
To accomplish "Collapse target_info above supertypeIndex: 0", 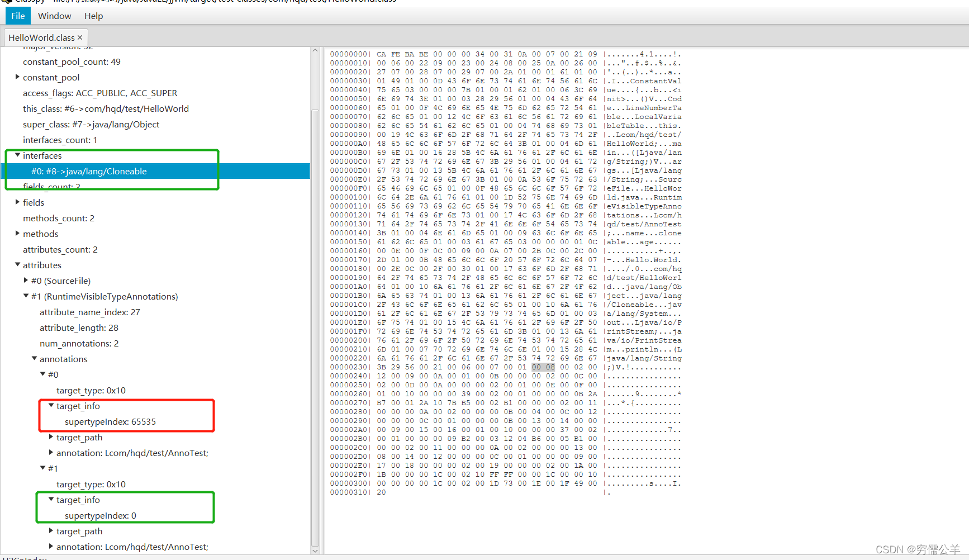I will coord(51,500).
